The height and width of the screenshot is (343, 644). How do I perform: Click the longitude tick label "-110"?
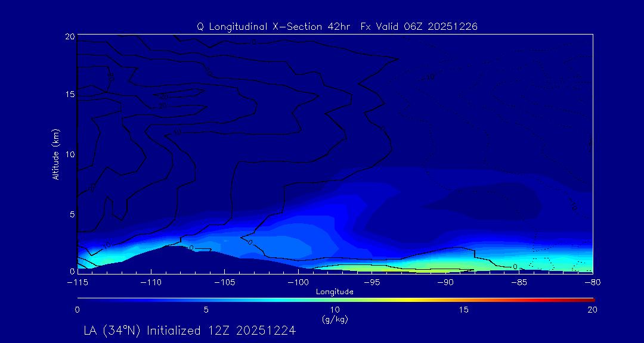[151, 283]
